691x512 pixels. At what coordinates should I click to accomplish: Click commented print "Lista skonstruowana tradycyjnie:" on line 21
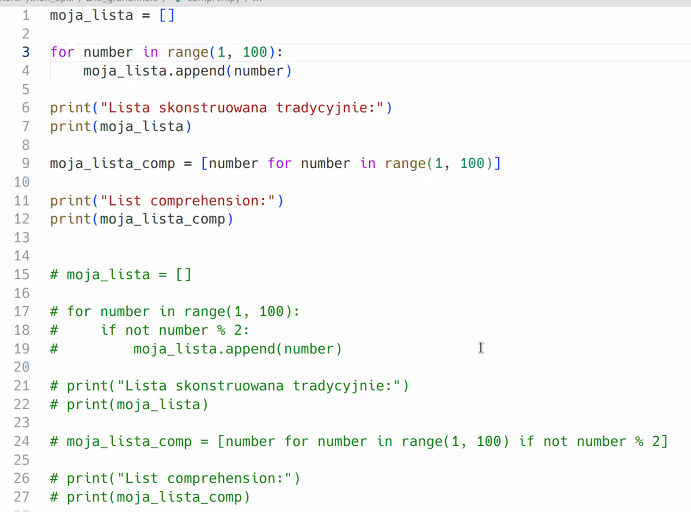tap(229, 386)
